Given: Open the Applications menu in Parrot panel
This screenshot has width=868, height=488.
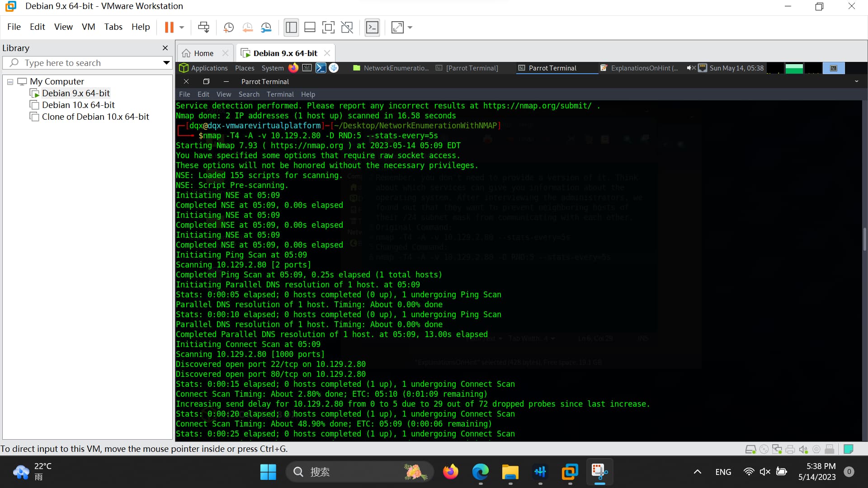Looking at the screenshot, I should pos(209,68).
